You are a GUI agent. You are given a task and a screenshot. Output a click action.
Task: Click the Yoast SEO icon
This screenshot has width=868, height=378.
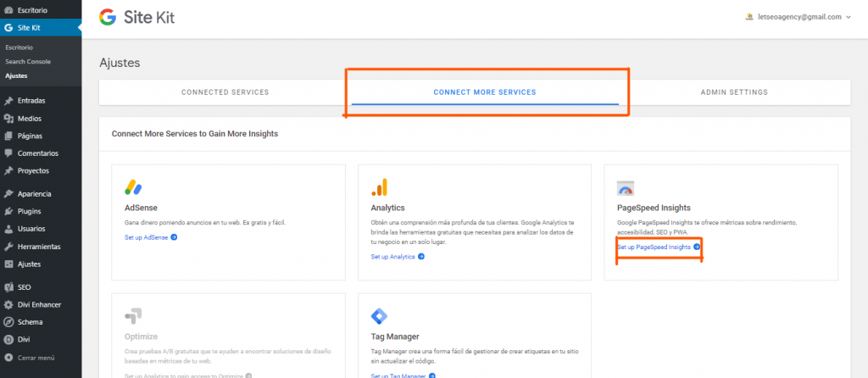(x=8, y=287)
